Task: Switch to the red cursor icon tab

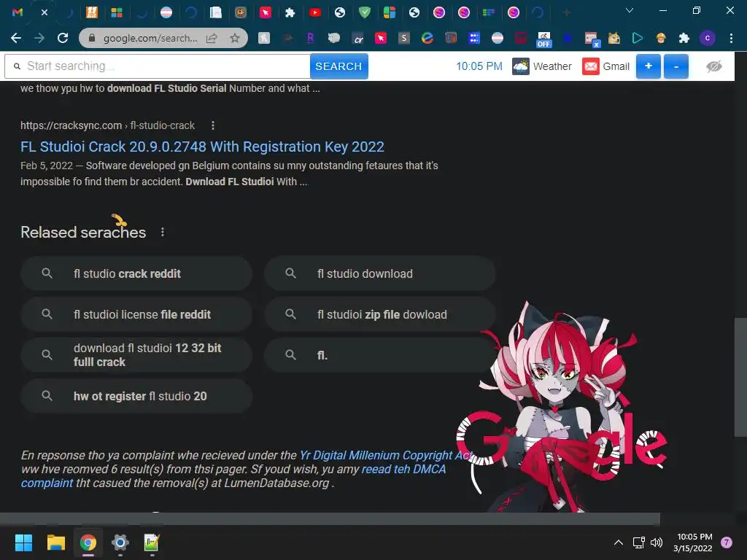Action: 266,12
